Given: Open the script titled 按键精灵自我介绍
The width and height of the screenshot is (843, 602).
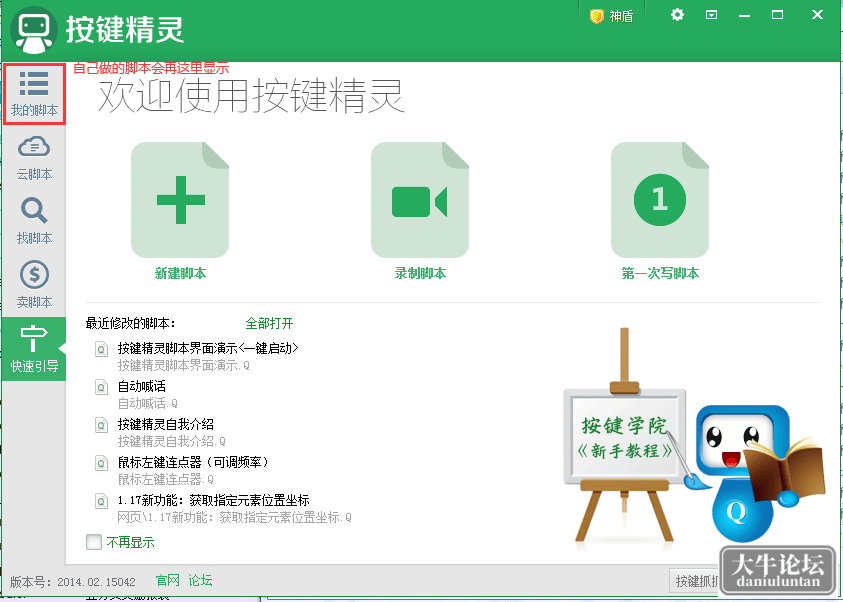Looking at the screenshot, I should (166, 424).
